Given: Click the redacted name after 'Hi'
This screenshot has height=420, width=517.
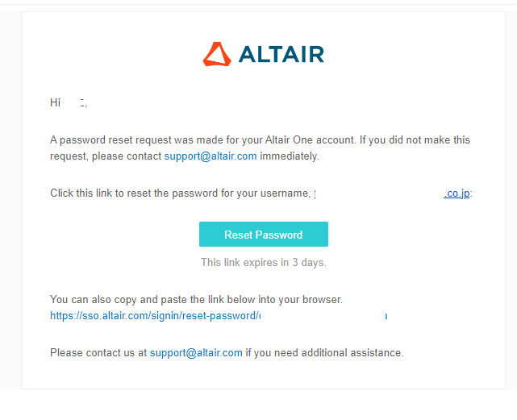Looking at the screenshot, I should click(x=75, y=103).
